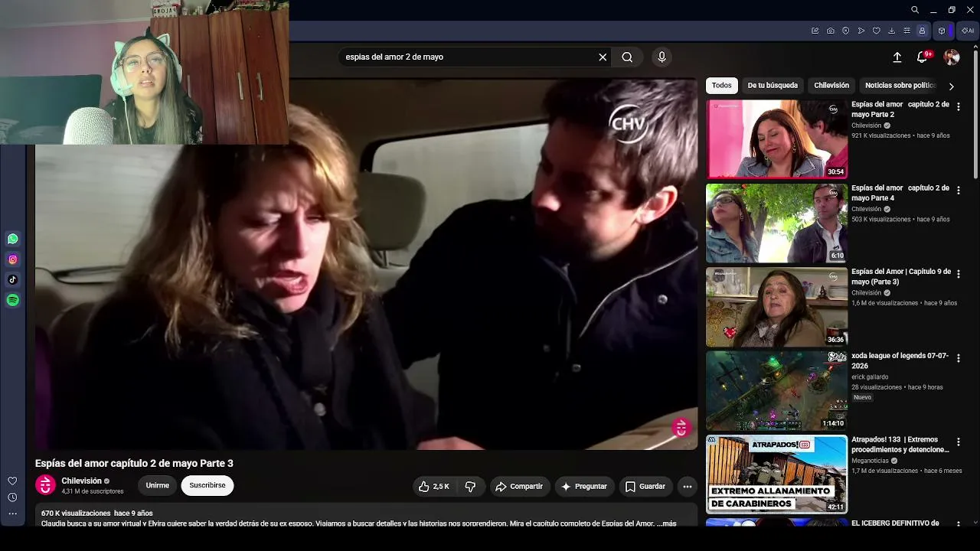
Task: Open the Capítulo 9 de mayo thumbnail
Action: (776, 307)
